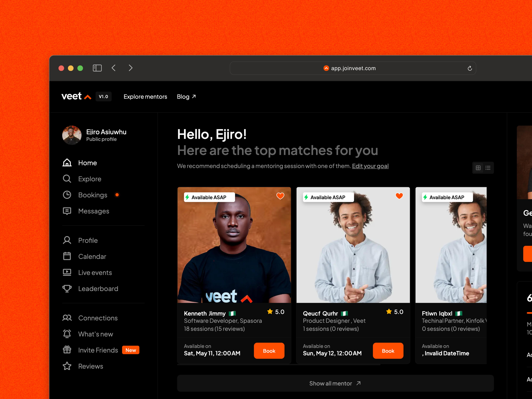Image resolution: width=532 pixels, height=399 pixels.
Task: Select Explore in the sidebar
Action: point(90,179)
